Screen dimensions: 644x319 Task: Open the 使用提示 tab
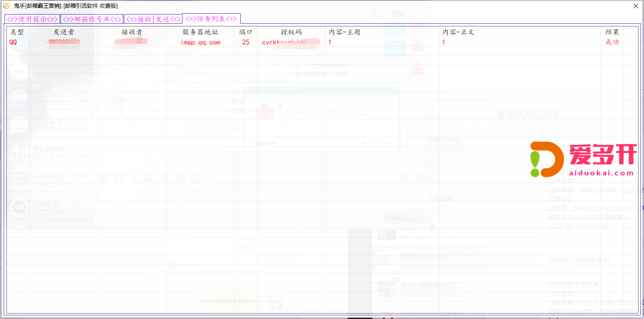coord(32,19)
